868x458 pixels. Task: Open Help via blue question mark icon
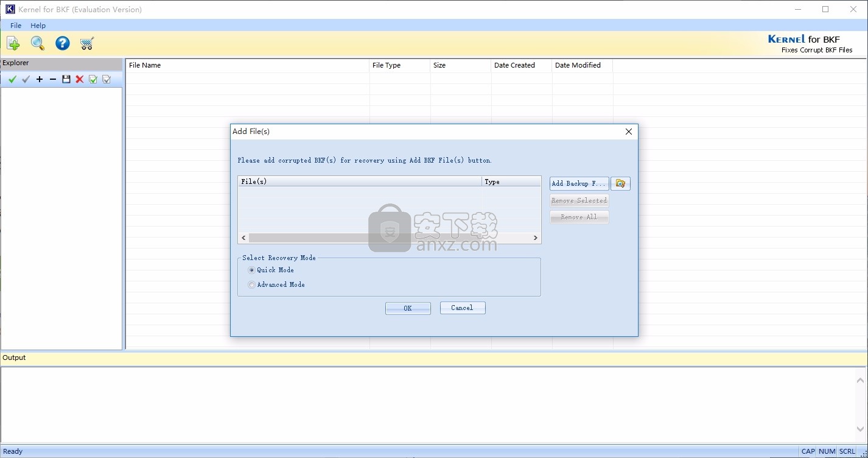pos(62,43)
